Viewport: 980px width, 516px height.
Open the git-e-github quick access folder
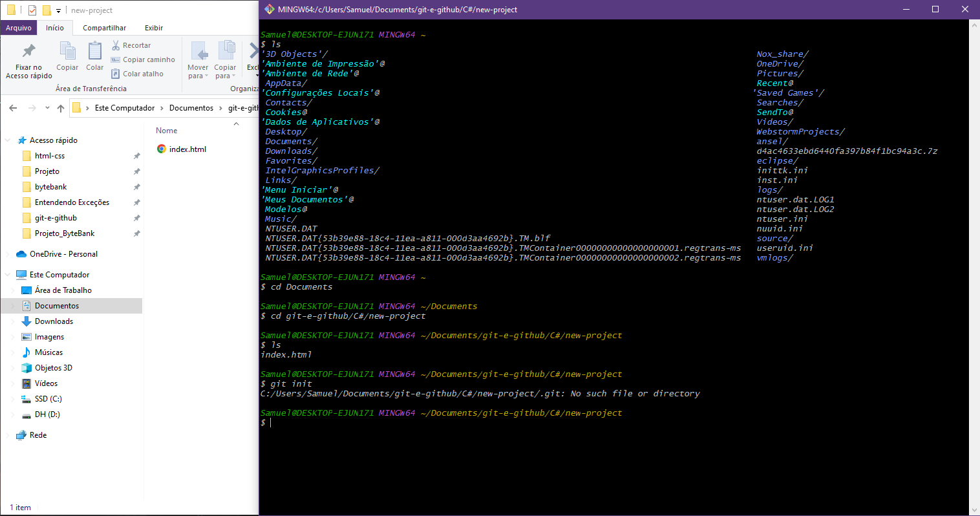(x=56, y=218)
